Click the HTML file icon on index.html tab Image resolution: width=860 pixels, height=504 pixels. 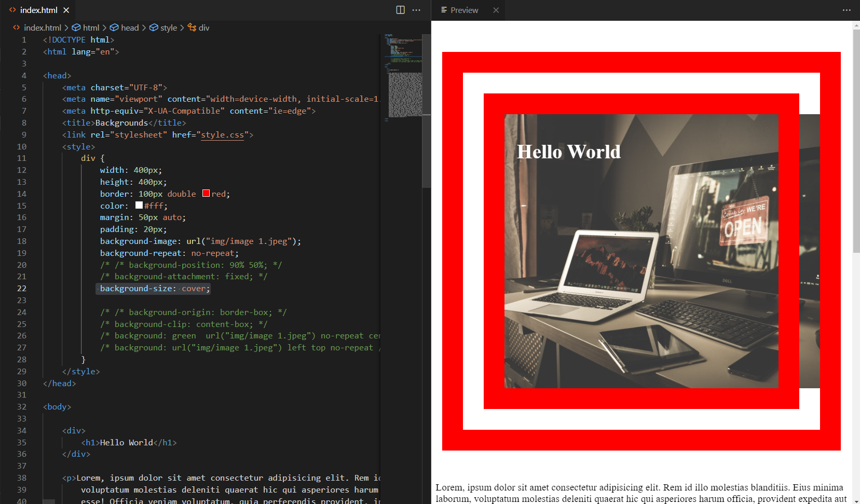[12, 10]
